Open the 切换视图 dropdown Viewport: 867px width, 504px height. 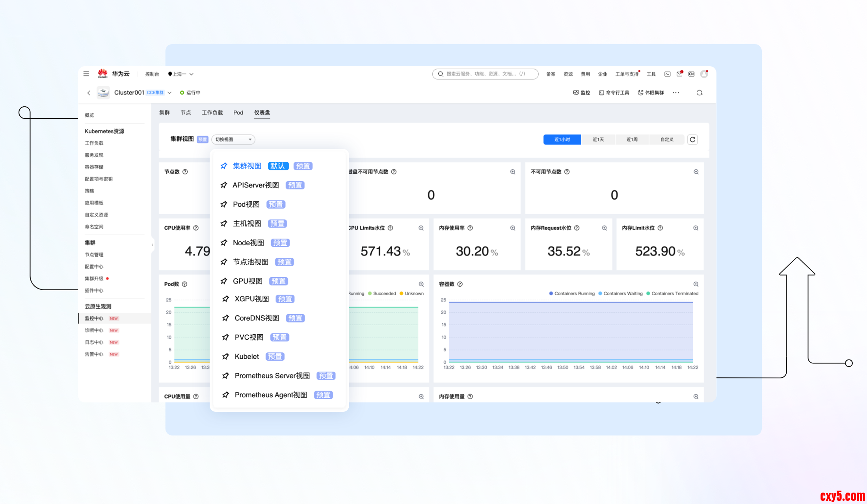coord(233,139)
